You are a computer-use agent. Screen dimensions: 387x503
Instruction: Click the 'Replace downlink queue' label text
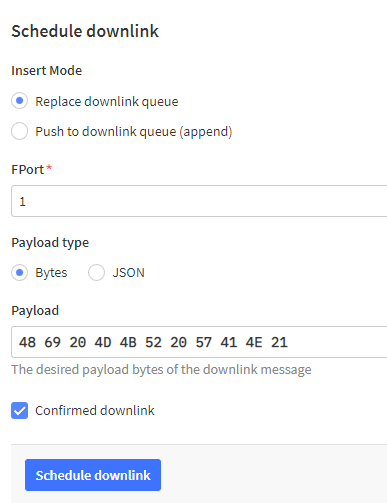coord(107,101)
